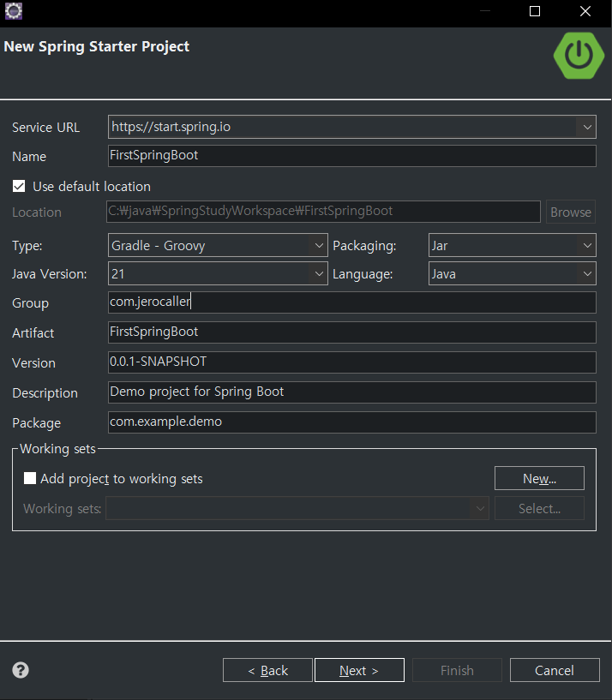Click the Package field com.example.demo
This screenshot has width=612, height=700.
point(352,422)
